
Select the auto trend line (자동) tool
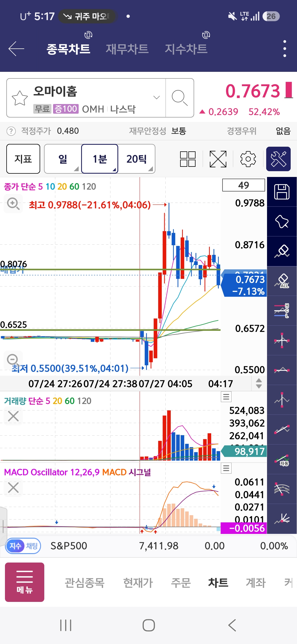click(x=282, y=459)
